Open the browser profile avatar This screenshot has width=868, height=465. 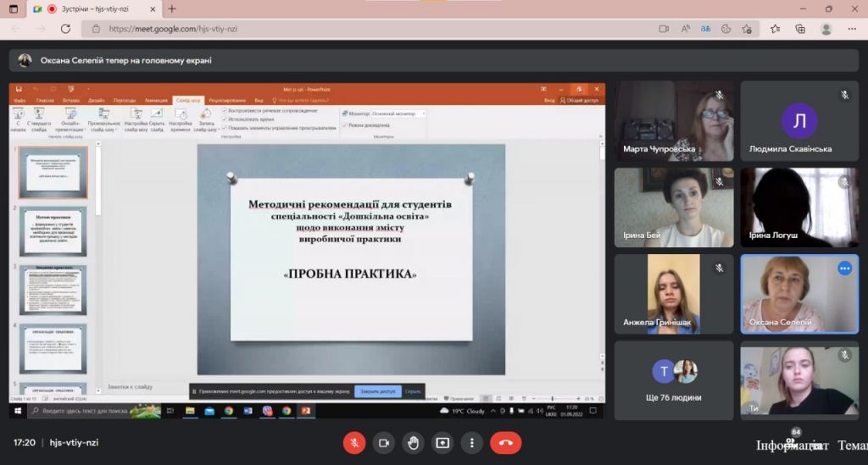(826, 28)
